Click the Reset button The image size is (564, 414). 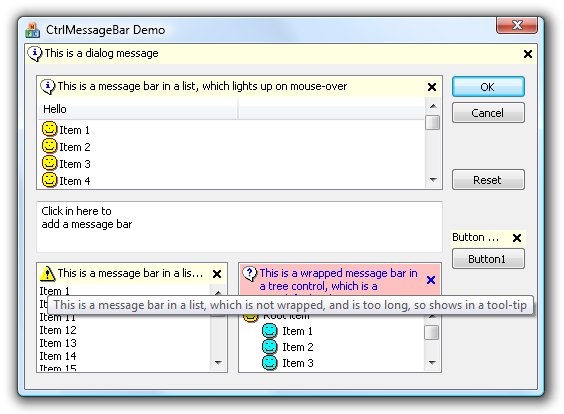tap(488, 180)
